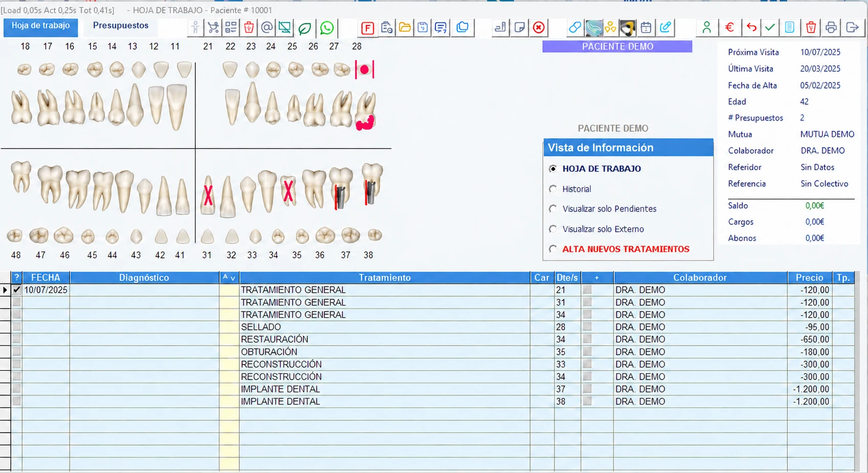The width and height of the screenshot is (868, 473).
Task: Click the green leaf icon
Action: click(305, 28)
